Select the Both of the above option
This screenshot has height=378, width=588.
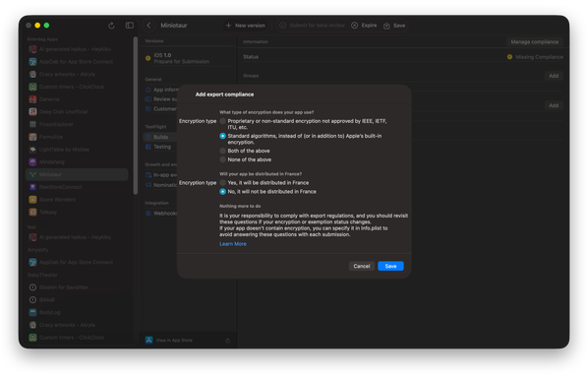point(223,151)
